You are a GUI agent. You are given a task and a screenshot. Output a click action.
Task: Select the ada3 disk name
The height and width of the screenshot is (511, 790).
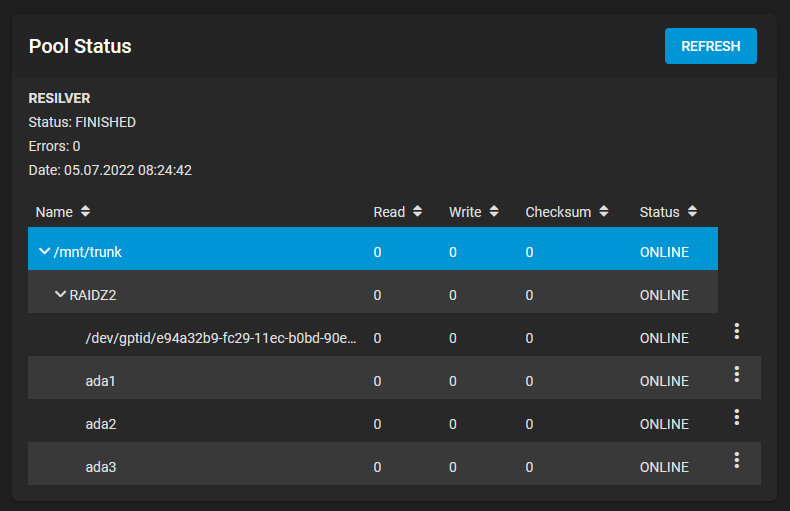[101, 467]
